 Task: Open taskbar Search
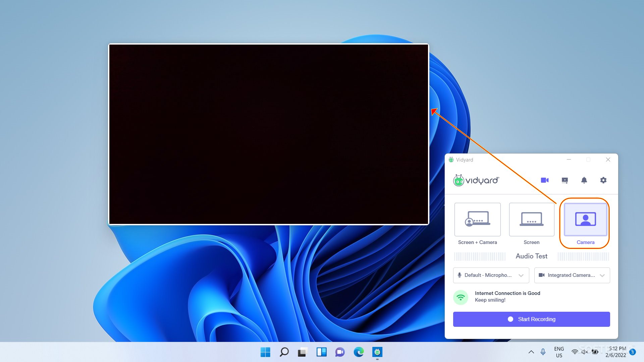pos(284,352)
